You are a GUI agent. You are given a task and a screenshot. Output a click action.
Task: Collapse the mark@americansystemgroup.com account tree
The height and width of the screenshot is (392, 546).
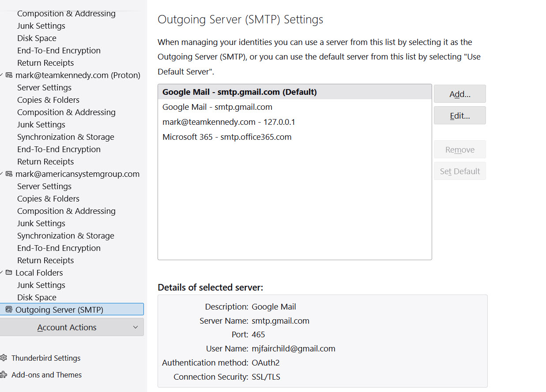[x=2, y=174]
